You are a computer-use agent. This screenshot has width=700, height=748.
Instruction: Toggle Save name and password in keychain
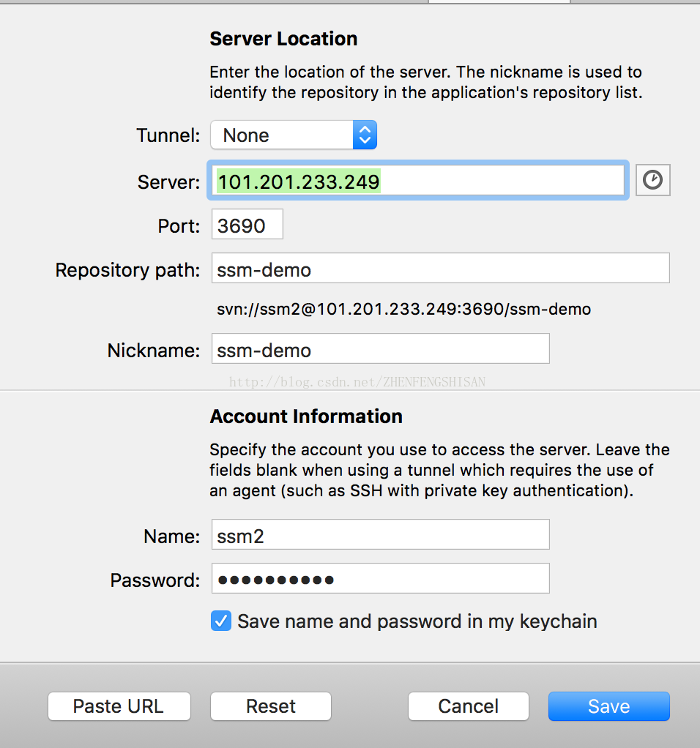221,621
